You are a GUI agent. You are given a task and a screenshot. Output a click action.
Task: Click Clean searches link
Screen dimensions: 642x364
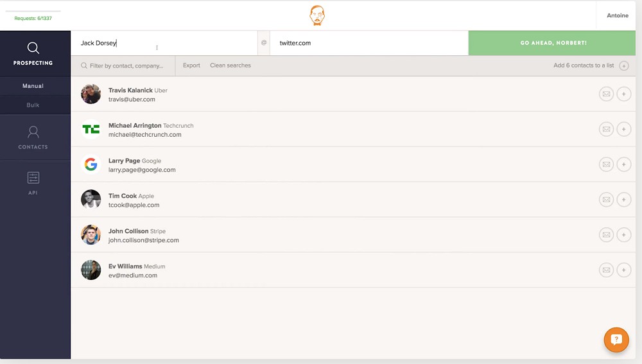[230, 65]
